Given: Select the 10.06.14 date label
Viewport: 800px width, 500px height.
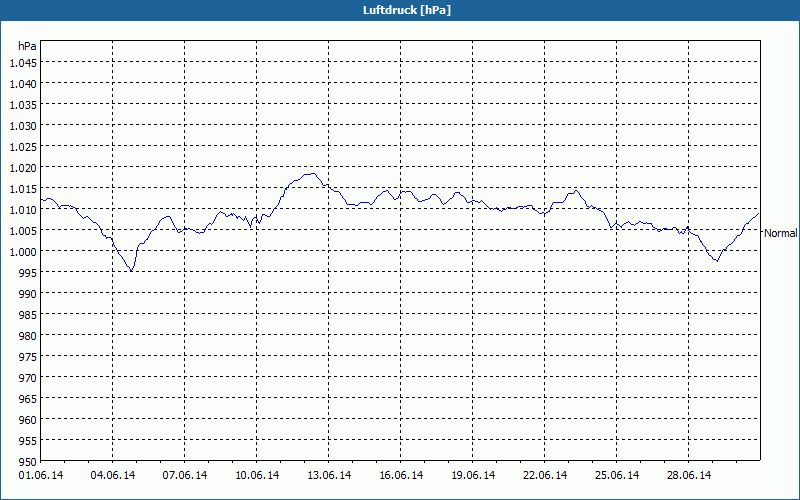Looking at the screenshot, I should [257, 476].
